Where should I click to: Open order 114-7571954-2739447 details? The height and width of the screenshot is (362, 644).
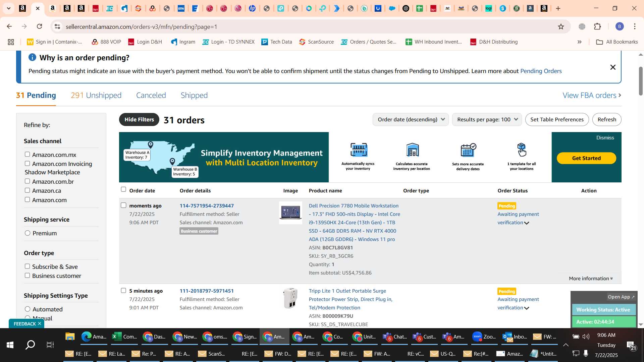(207, 205)
